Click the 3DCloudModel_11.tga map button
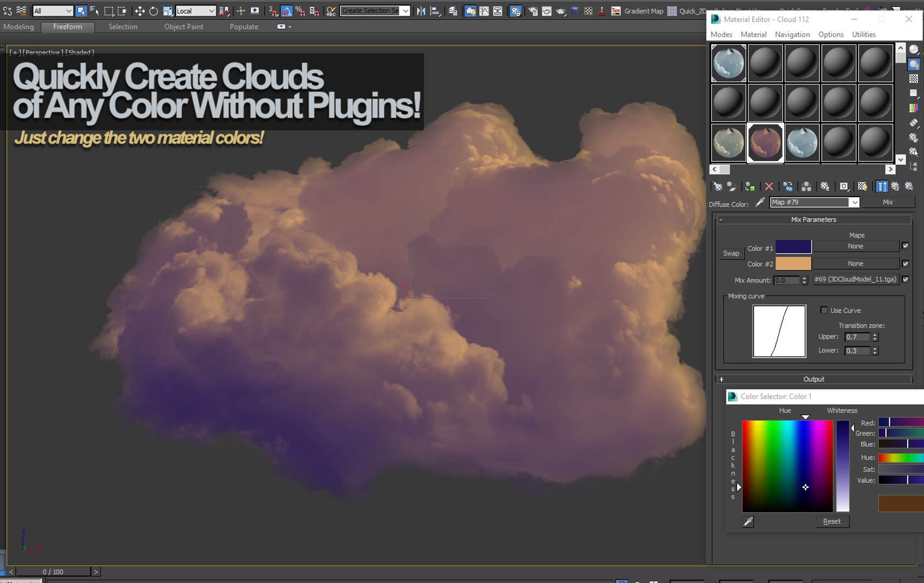Viewport: 924px width, 583px height. point(855,279)
